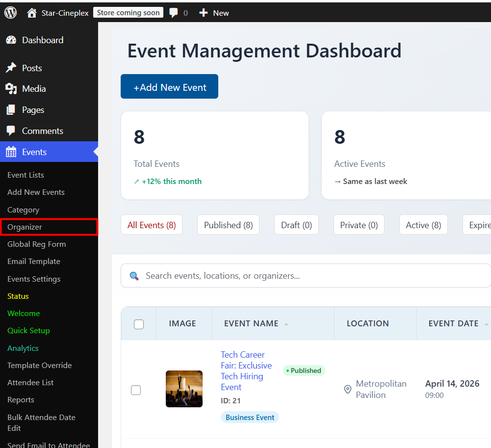This screenshot has width=491, height=448.
Task: Open the Tech Career Fair event link
Action: 246,370
